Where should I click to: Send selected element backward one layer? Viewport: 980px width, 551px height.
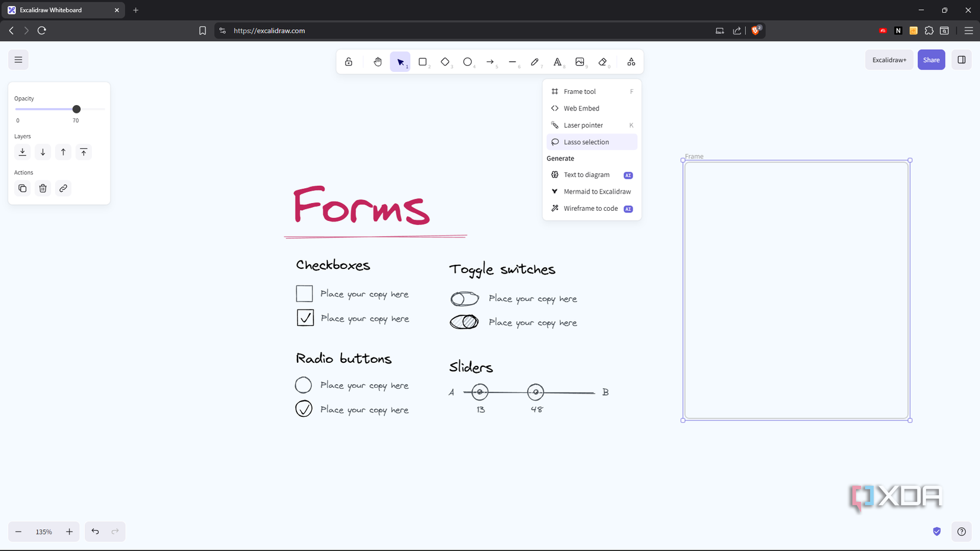click(43, 152)
